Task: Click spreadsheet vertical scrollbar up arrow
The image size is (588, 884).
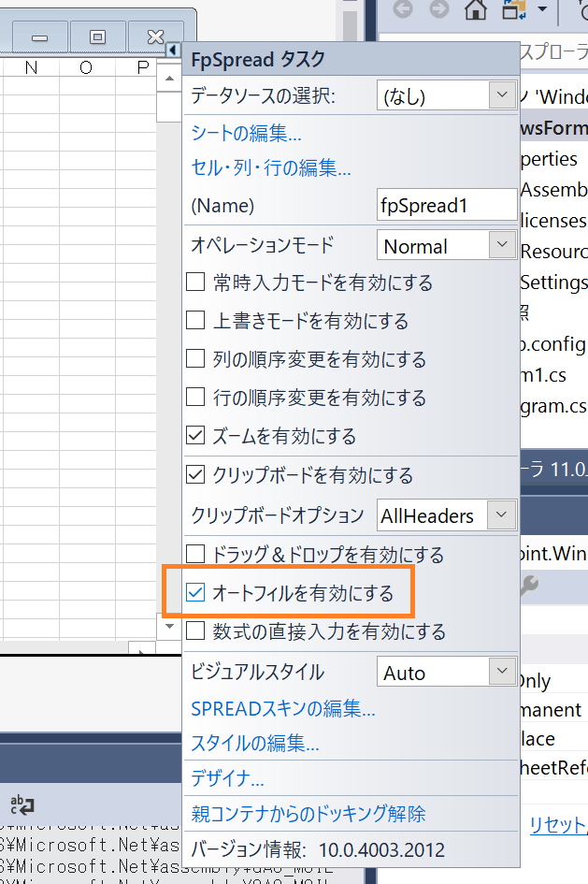Action: (169, 79)
